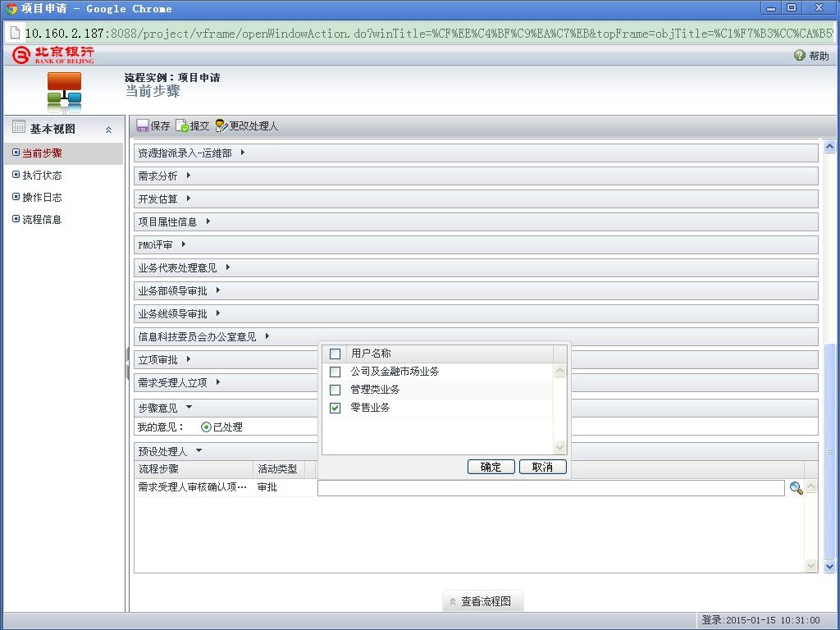This screenshot has width=840, height=630.
Task: Open the 操作日志 sidebar item
Action: (43, 197)
